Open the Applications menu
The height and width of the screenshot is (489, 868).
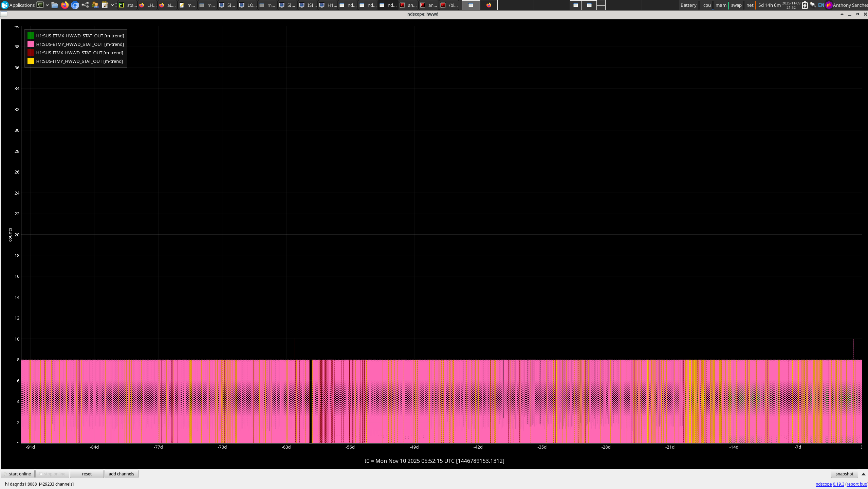pos(18,5)
